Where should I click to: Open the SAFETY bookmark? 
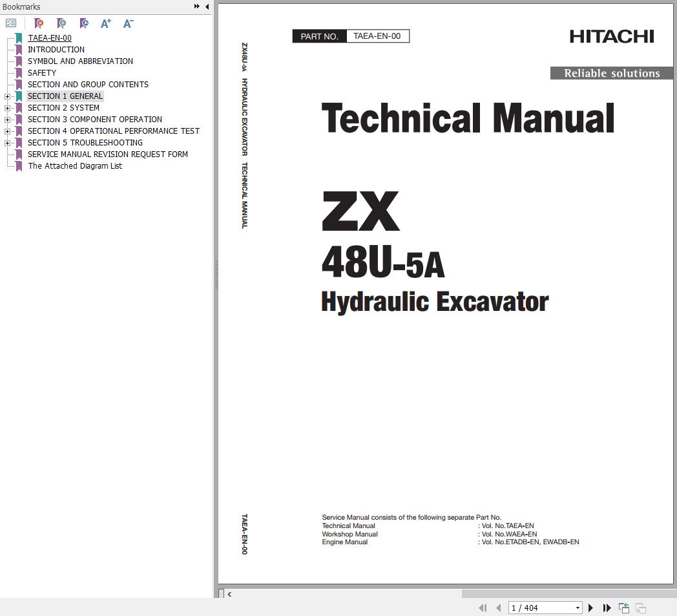click(x=42, y=73)
